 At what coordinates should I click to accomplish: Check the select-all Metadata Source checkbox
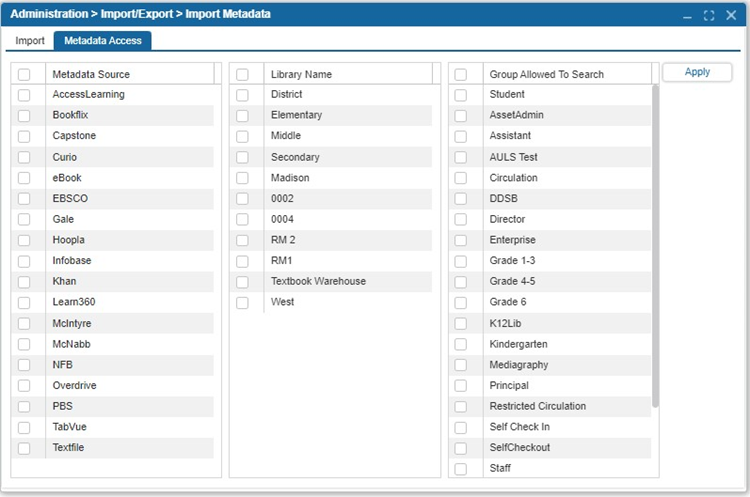[x=24, y=74]
